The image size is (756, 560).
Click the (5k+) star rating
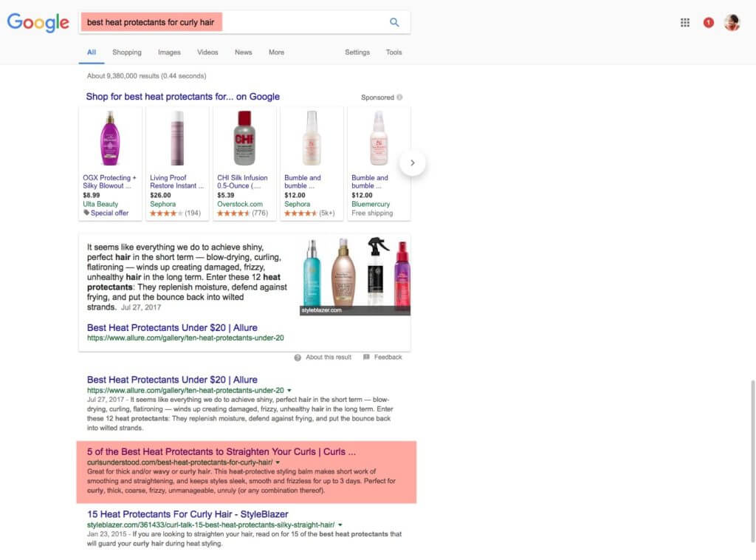(x=309, y=214)
